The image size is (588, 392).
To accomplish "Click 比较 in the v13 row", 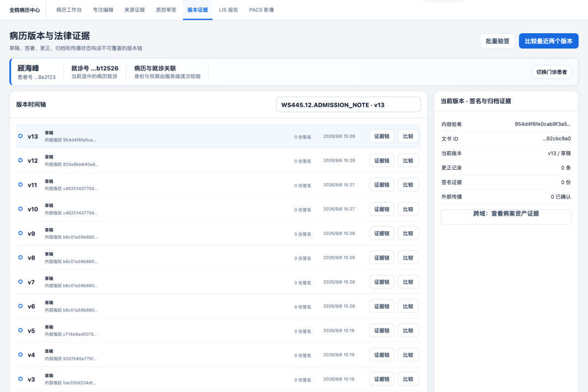I will (x=408, y=136).
